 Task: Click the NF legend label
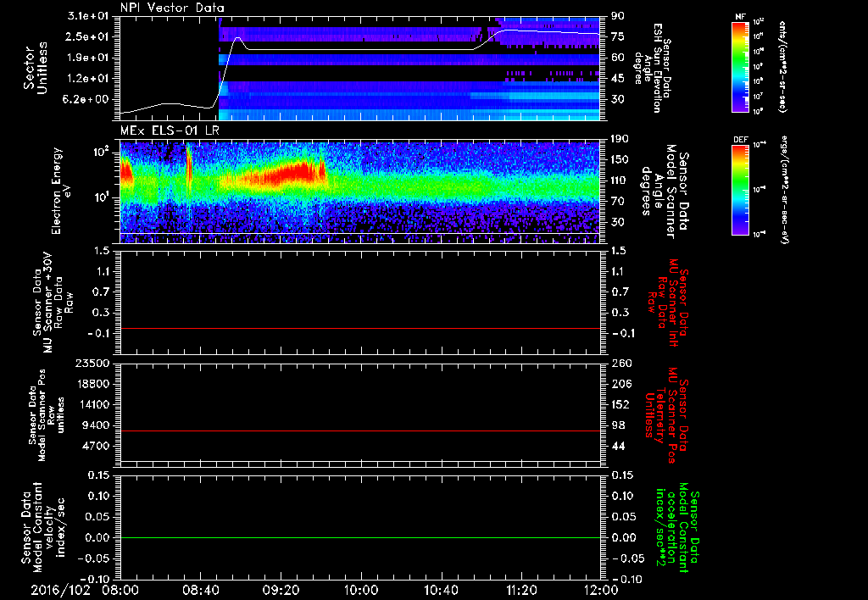pos(741,17)
